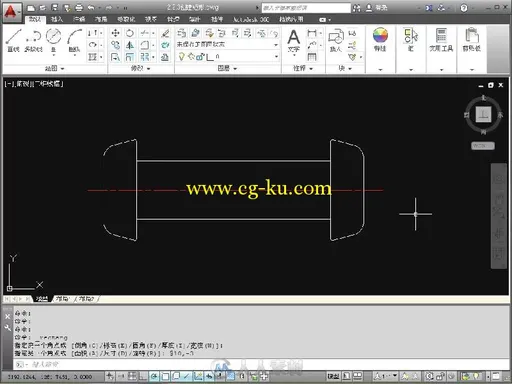Click the Offset tool in the Modify panel
The image size is (512, 384).
[165, 57]
